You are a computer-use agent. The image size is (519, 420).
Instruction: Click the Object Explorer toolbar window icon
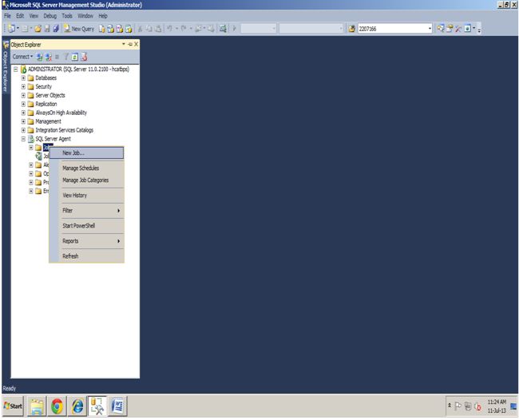(x=467, y=29)
